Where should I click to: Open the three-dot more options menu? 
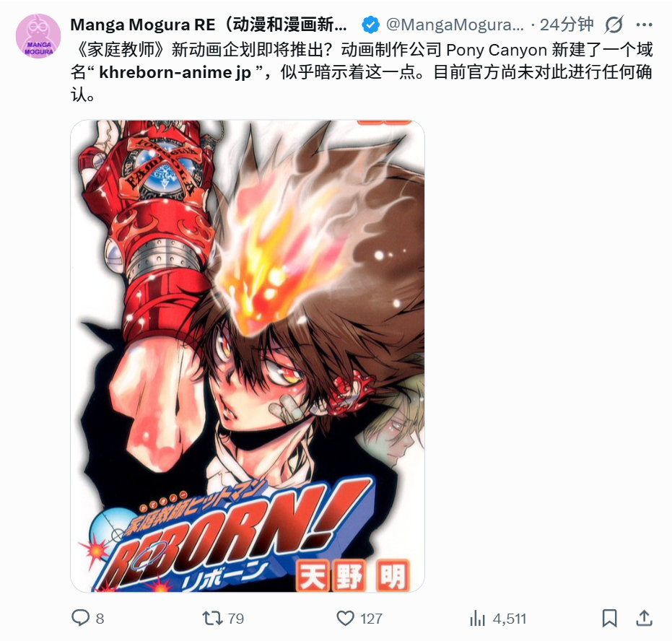coord(644,25)
